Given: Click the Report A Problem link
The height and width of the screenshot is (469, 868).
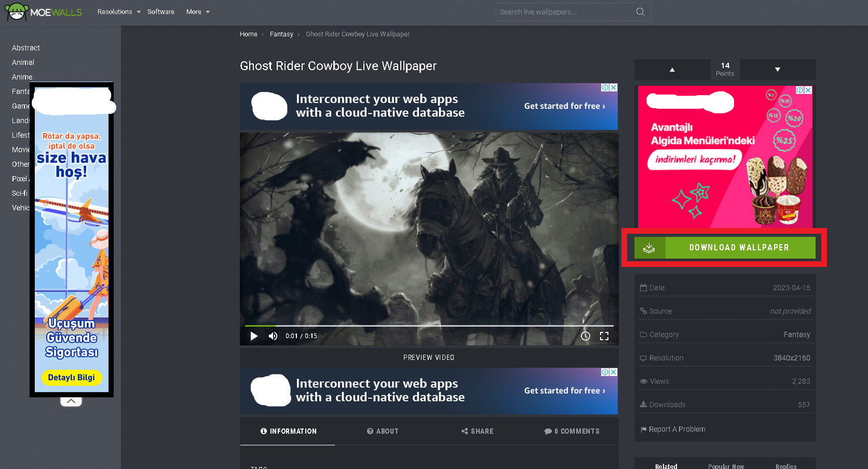Looking at the screenshot, I should pyautogui.click(x=673, y=429).
